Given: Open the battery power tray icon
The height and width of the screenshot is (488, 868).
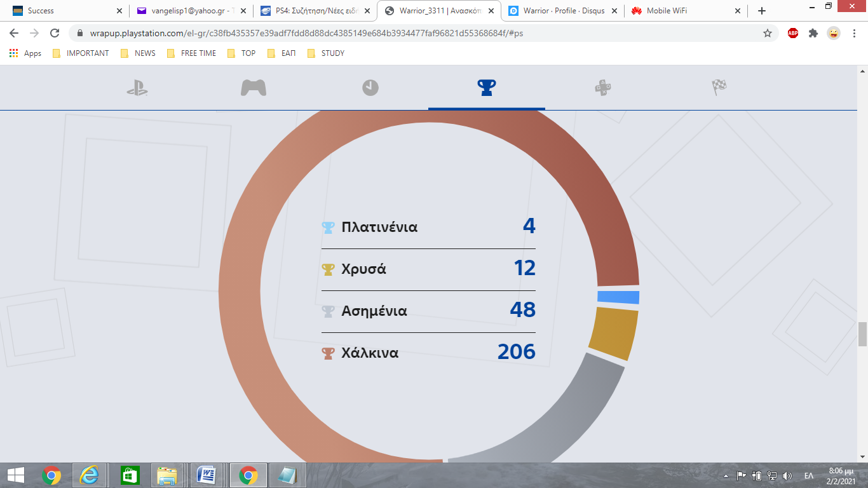Looking at the screenshot, I should pos(757,476).
